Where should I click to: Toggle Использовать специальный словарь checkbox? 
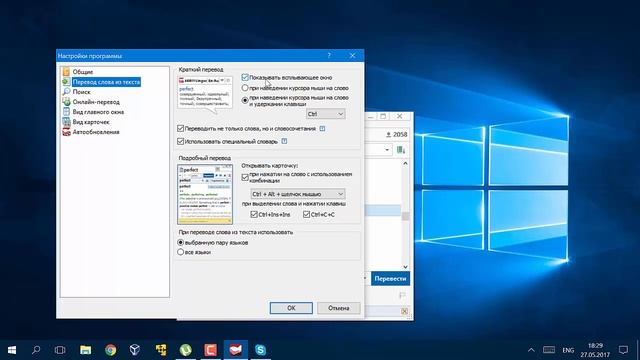[x=180, y=141]
